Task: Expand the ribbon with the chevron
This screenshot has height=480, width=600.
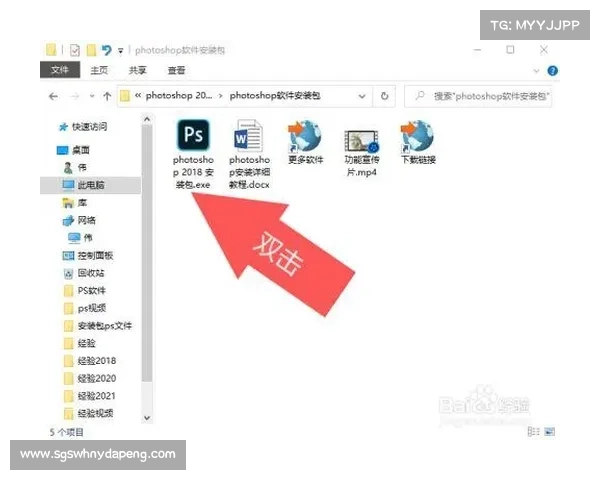Action: pos(536,71)
